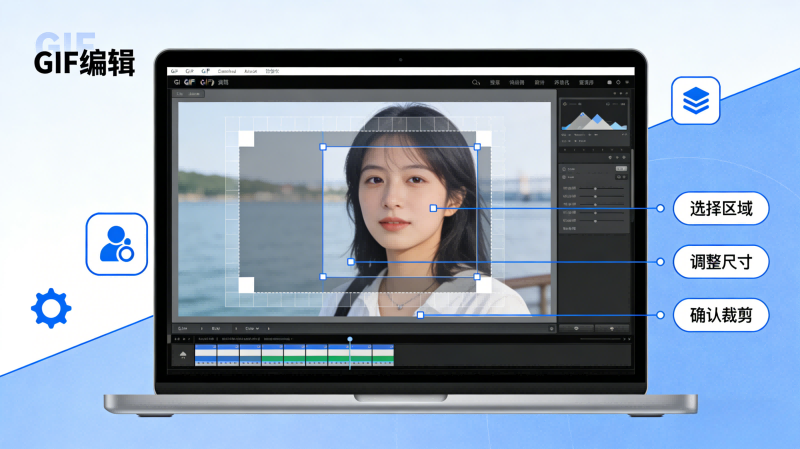The width and height of the screenshot is (800, 449).
Task: Click the first slider in the adjustments panel
Action: tap(596, 187)
